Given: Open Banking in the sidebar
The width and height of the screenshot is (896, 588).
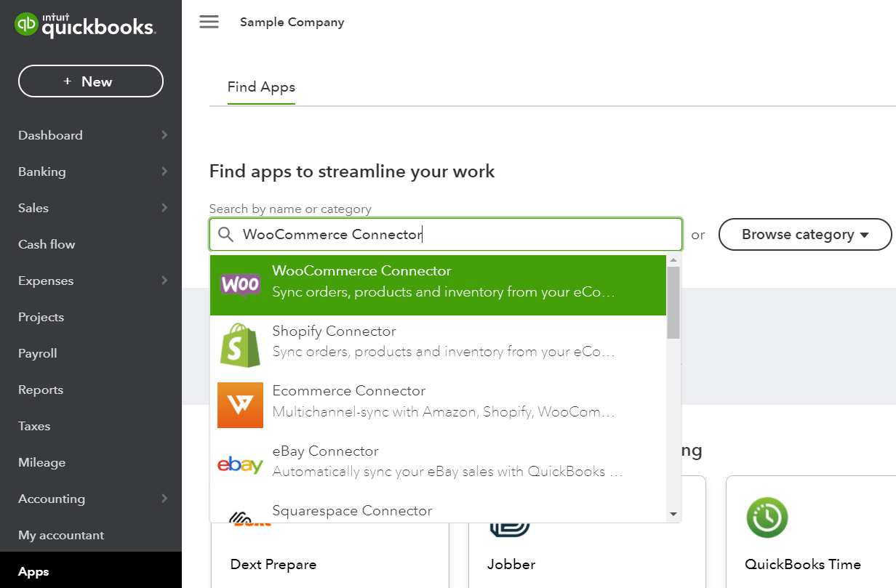Looking at the screenshot, I should 91,172.
